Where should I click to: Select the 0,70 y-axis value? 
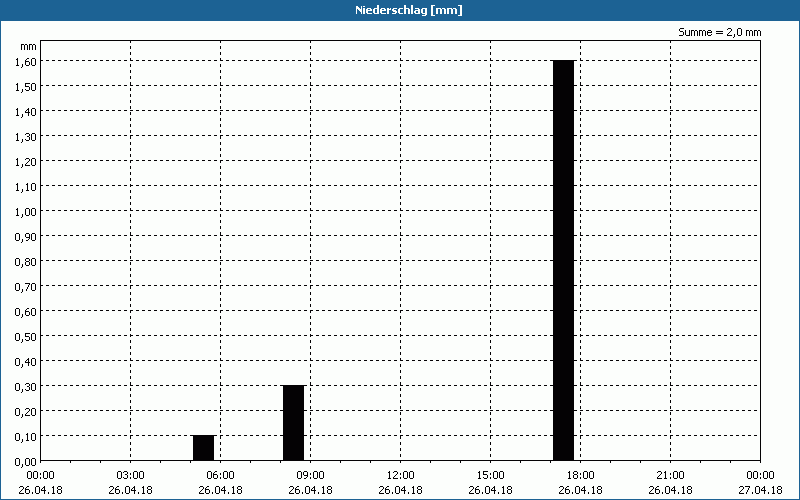click(x=26, y=286)
